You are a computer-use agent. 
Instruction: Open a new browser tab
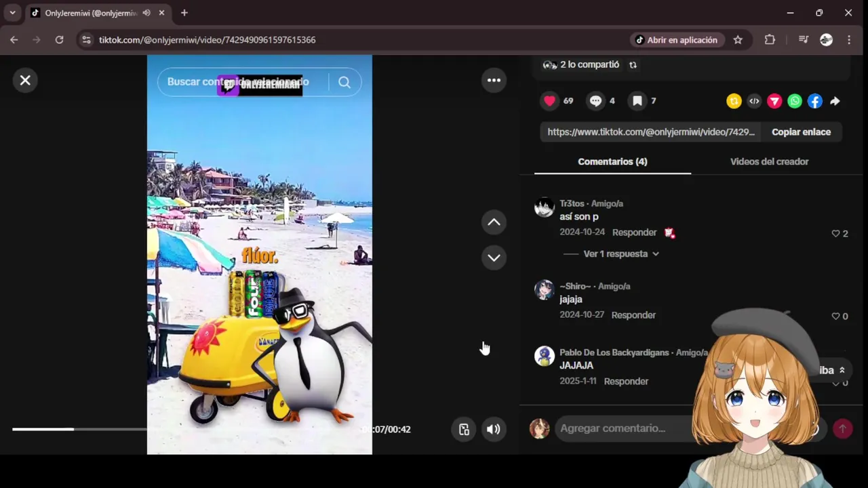click(x=184, y=13)
